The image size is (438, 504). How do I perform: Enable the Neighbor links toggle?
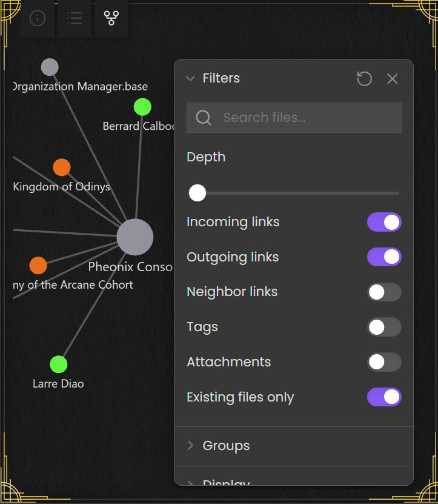tap(384, 292)
